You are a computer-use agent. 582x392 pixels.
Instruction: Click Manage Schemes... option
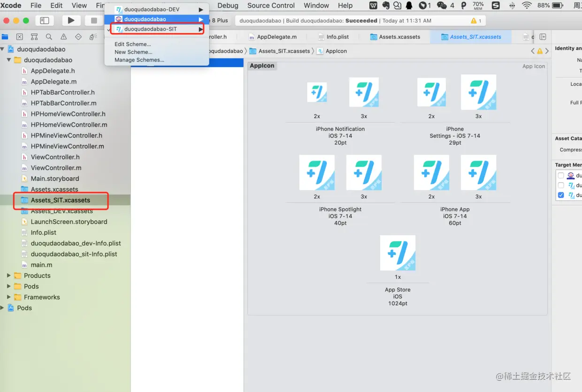[x=139, y=60]
